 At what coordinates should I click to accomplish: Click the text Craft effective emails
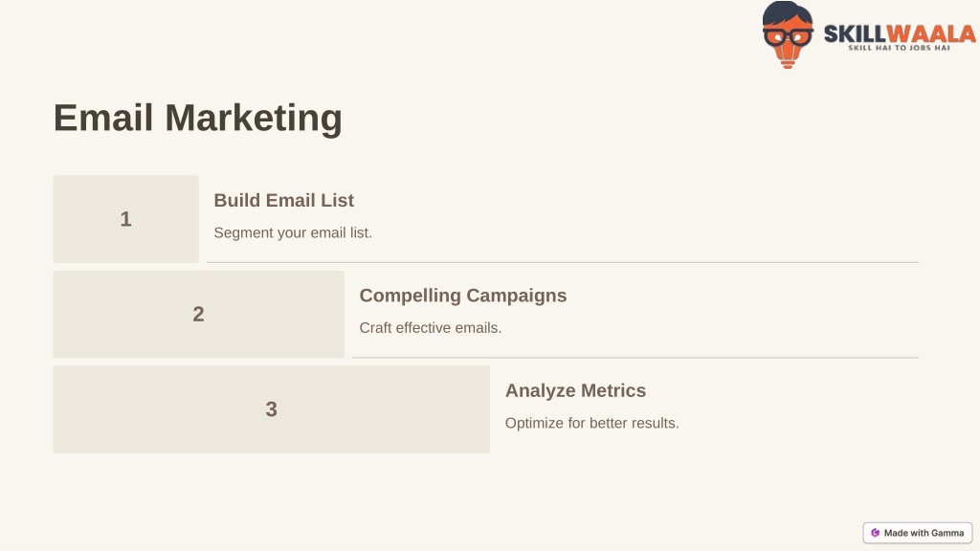click(x=431, y=328)
